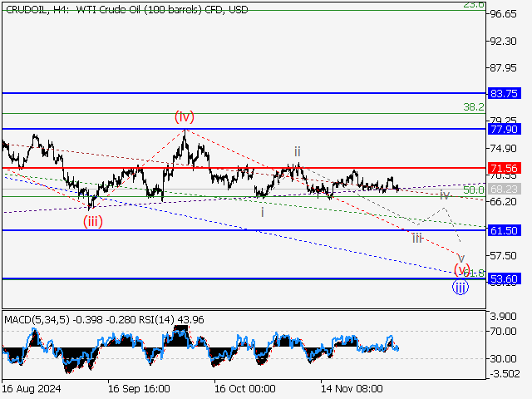This screenshot has height=399, width=532.
Task: Select the 77.90 blue price level tag
Action: point(505,130)
